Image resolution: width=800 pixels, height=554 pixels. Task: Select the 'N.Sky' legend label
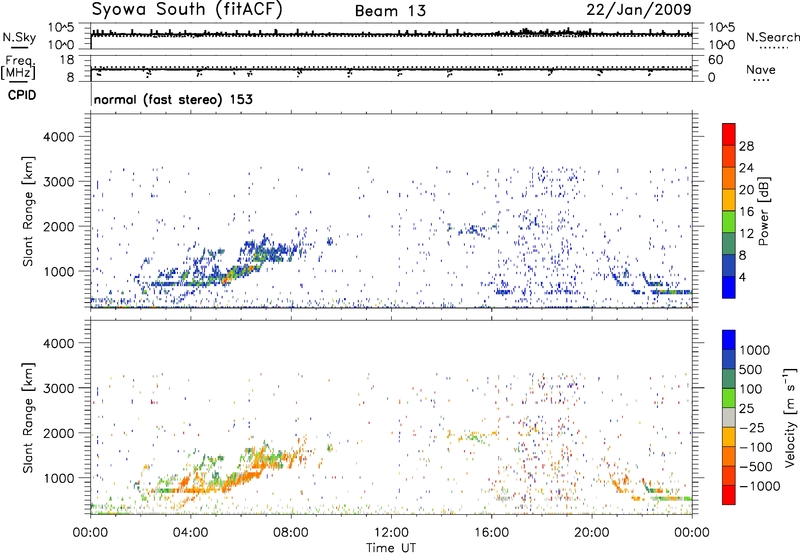click(x=19, y=37)
